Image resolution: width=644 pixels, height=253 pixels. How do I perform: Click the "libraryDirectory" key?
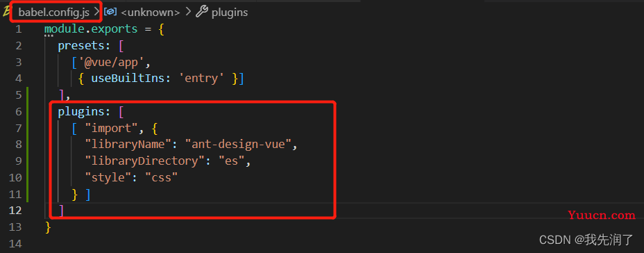pyautogui.click(x=144, y=161)
